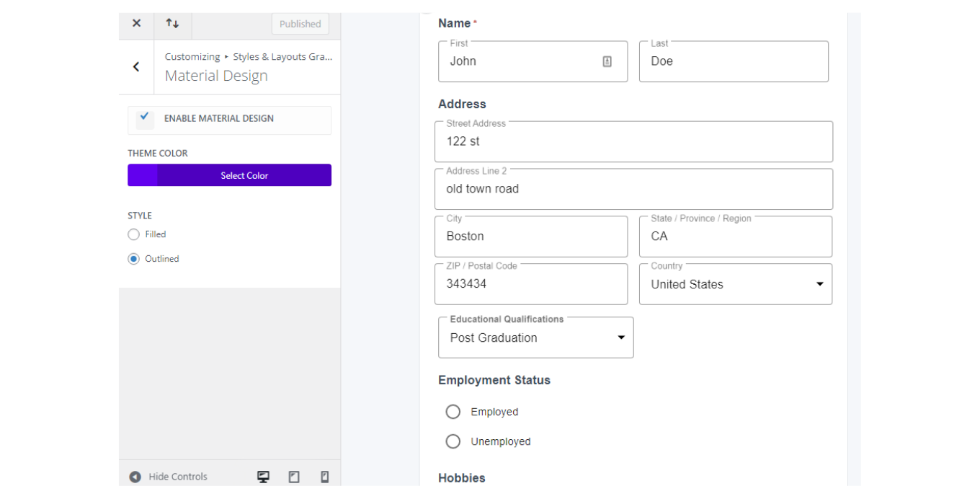This screenshot has height=499, width=980.
Task: Click inside the City input field
Action: (531, 237)
